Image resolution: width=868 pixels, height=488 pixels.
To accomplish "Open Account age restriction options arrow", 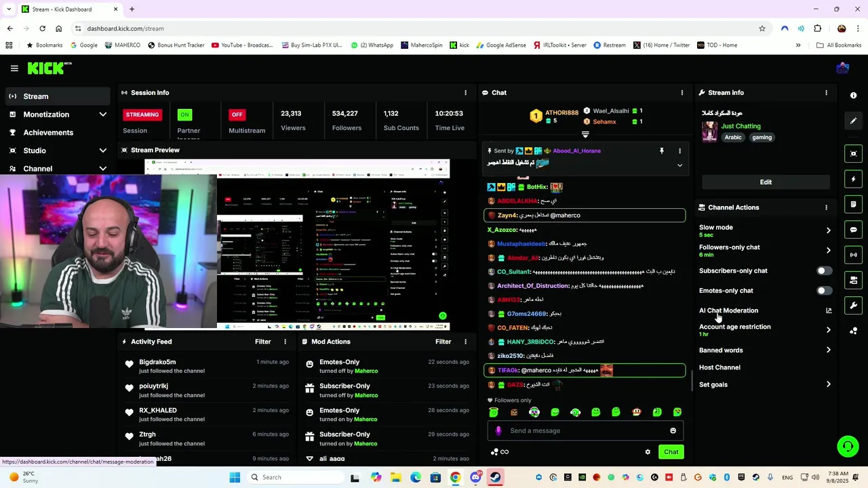I will (x=829, y=330).
